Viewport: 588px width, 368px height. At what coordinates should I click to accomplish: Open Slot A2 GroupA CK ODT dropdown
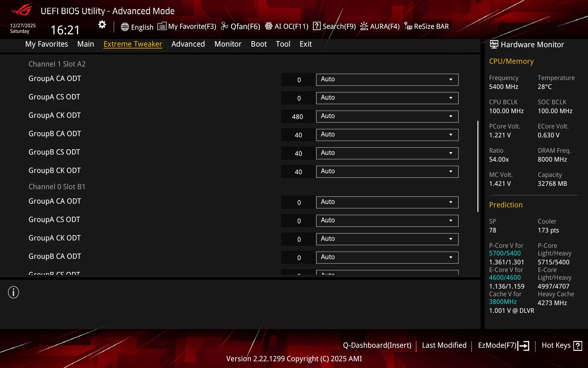[387, 117]
